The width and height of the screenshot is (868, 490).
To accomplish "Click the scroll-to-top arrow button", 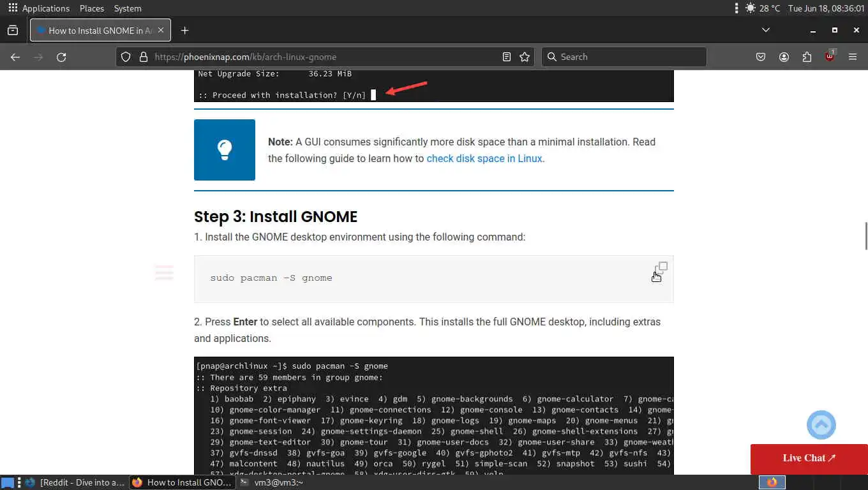I will pos(821,425).
